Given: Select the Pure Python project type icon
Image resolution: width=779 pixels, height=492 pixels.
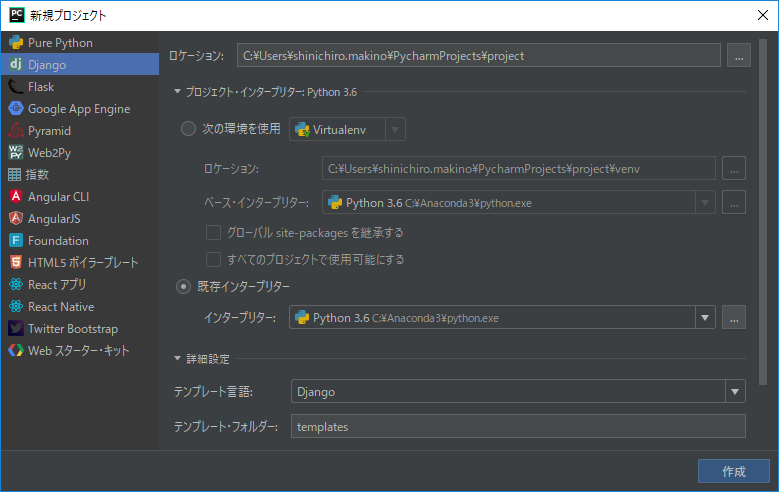Looking at the screenshot, I should click(x=16, y=43).
